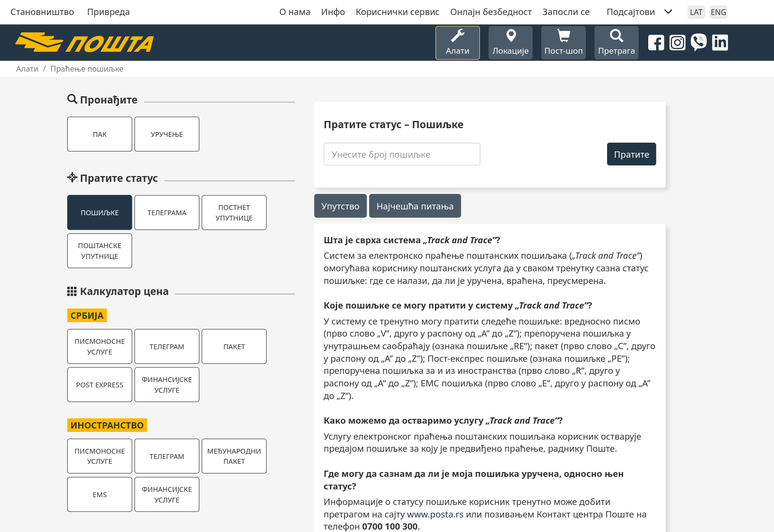Open Кориснички сервис menu item
This screenshot has height=532, width=774.
(x=398, y=12)
